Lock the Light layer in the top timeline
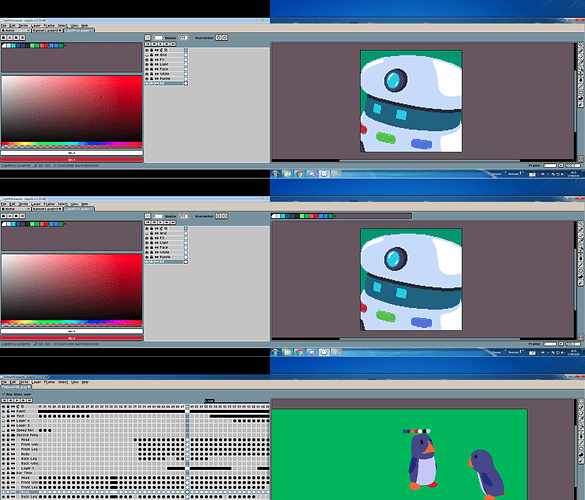The width and height of the screenshot is (585, 500). click(x=151, y=64)
